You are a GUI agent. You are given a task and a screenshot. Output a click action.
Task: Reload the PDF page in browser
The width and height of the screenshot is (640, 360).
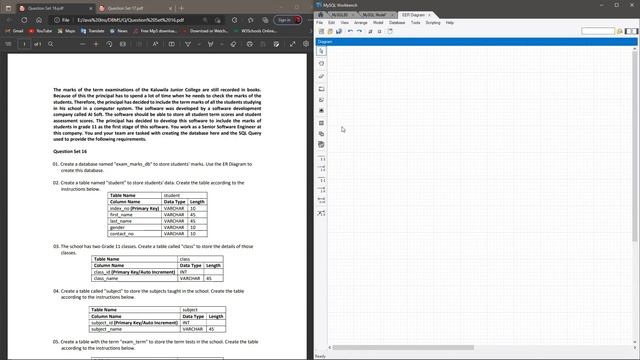(24, 20)
